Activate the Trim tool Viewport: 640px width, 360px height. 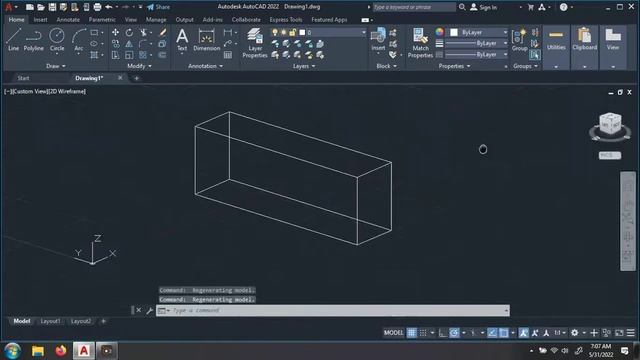(x=143, y=32)
